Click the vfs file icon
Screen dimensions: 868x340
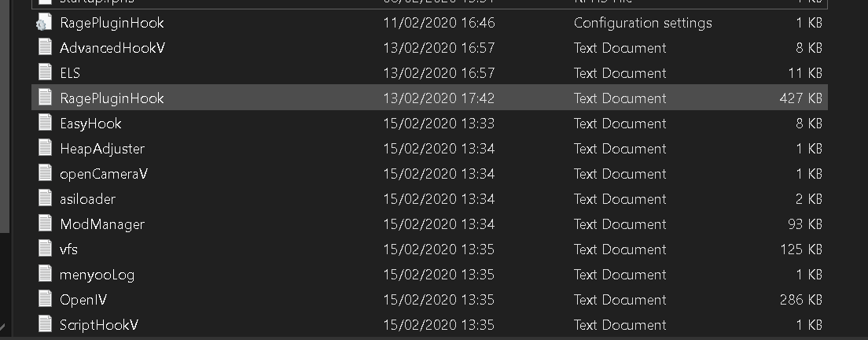[x=45, y=249]
